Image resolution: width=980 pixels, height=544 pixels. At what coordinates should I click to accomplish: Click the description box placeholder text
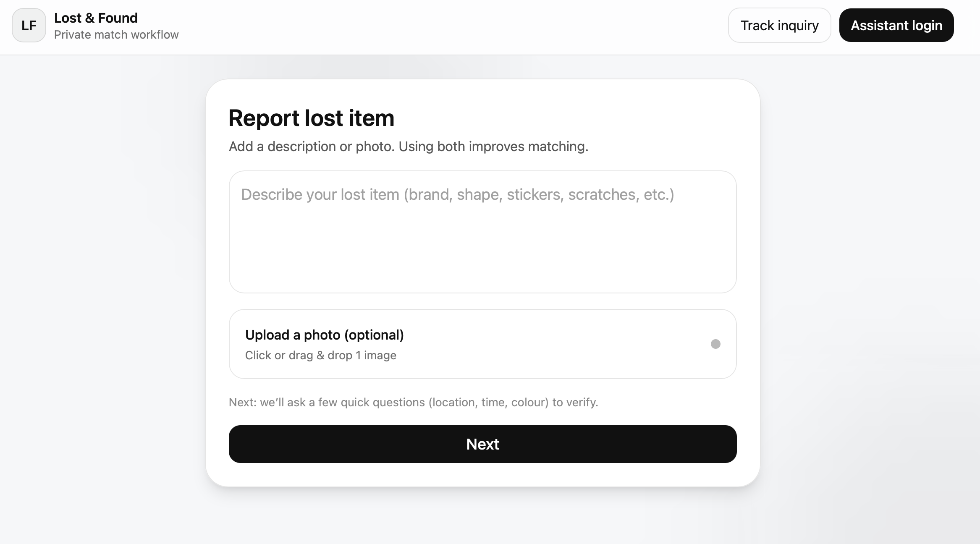pos(457,195)
